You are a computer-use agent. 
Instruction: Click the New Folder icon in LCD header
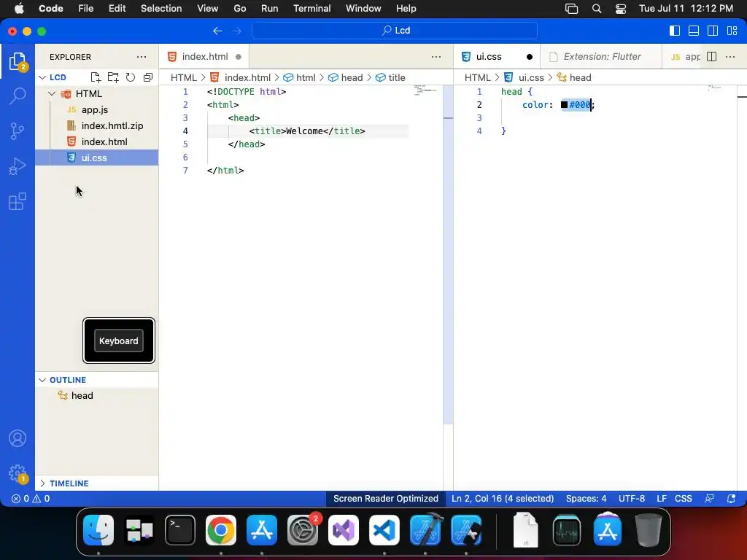pos(113,77)
